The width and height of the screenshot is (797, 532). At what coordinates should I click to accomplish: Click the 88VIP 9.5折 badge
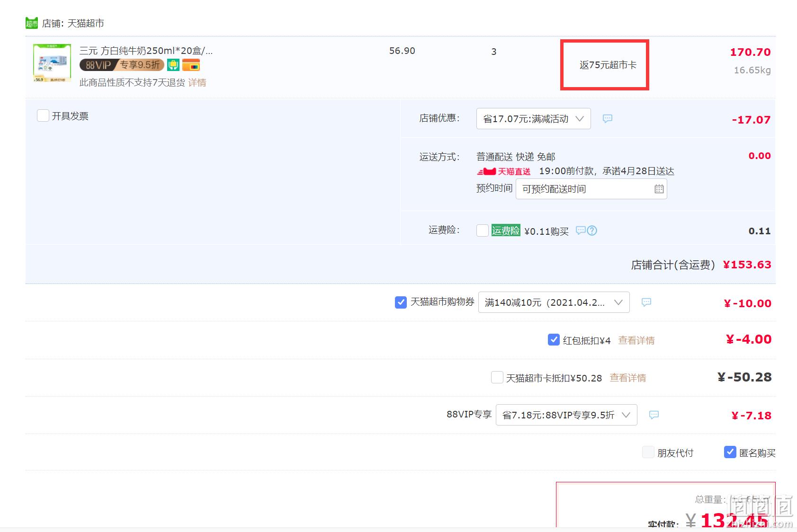[x=122, y=65]
